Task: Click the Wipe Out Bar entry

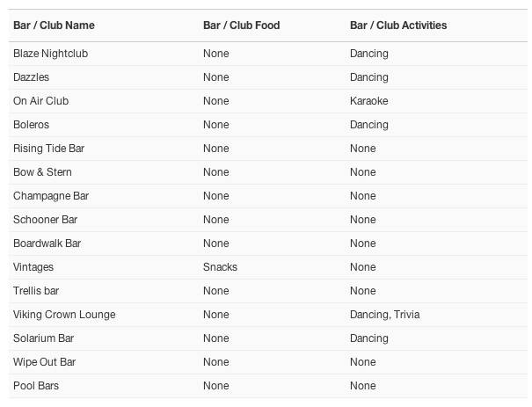Action: point(45,362)
